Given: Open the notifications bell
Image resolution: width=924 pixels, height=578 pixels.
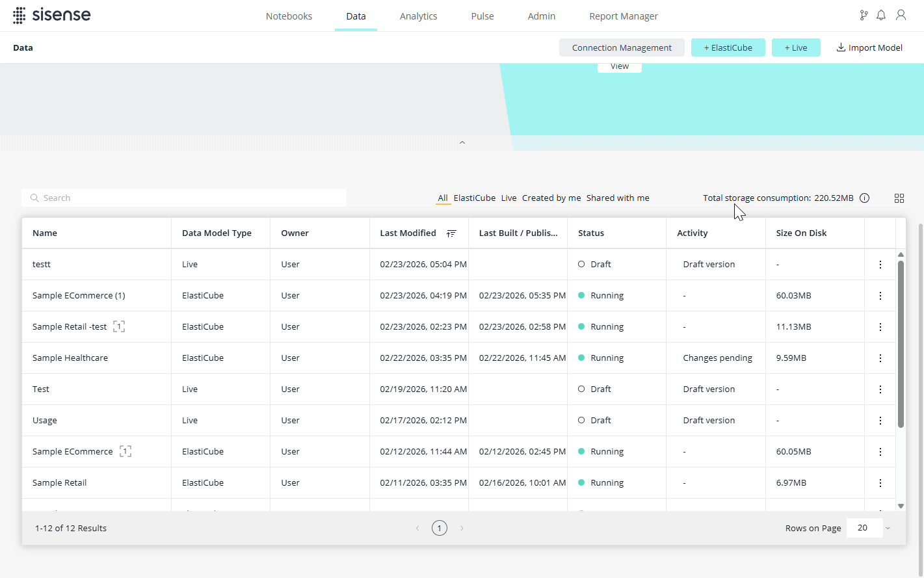Looking at the screenshot, I should (881, 16).
